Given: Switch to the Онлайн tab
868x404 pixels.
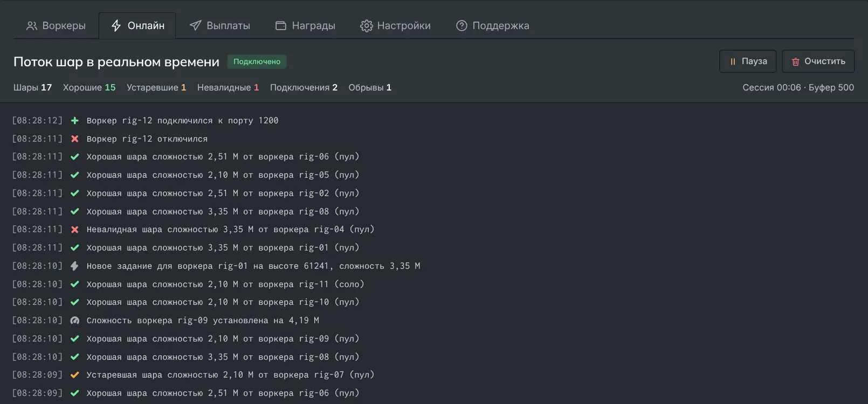Looking at the screenshot, I should (x=137, y=26).
